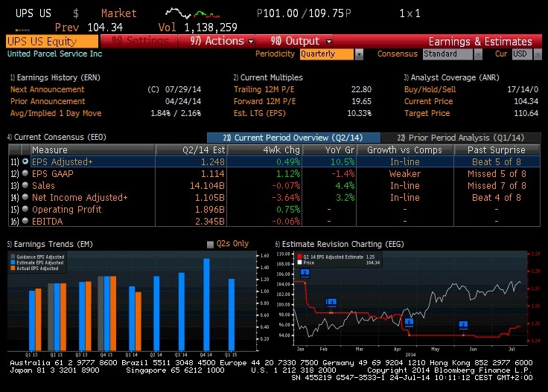Click revision marker 4 on the chart
The height and width of the screenshot is (392, 548).
[331, 303]
